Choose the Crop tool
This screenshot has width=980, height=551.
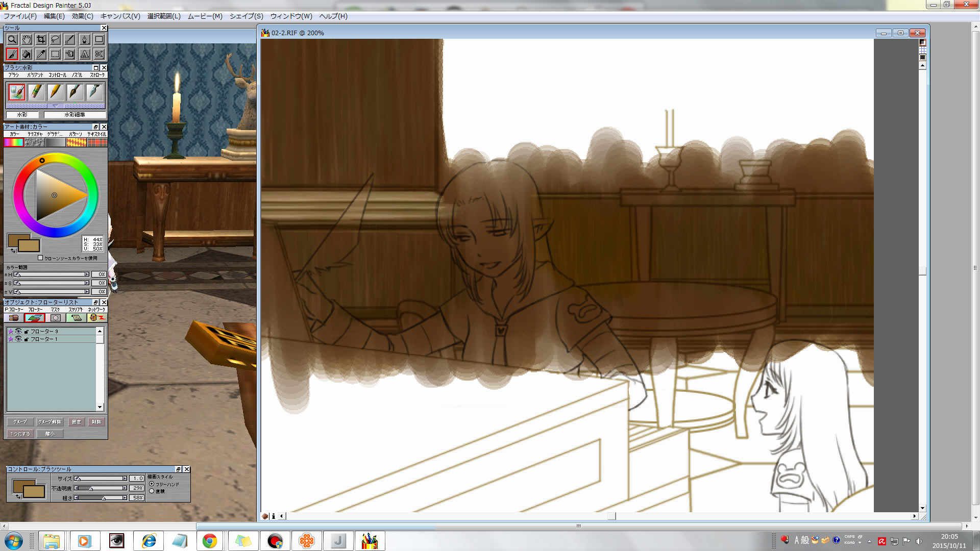click(41, 39)
